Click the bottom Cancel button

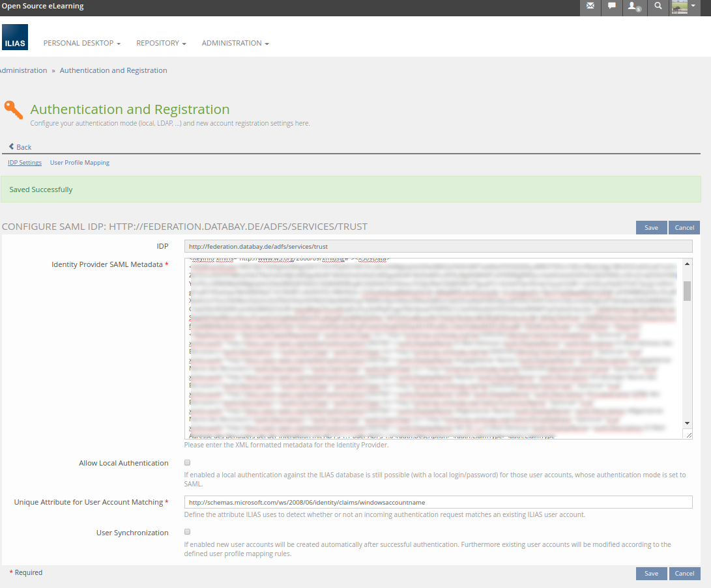click(684, 574)
